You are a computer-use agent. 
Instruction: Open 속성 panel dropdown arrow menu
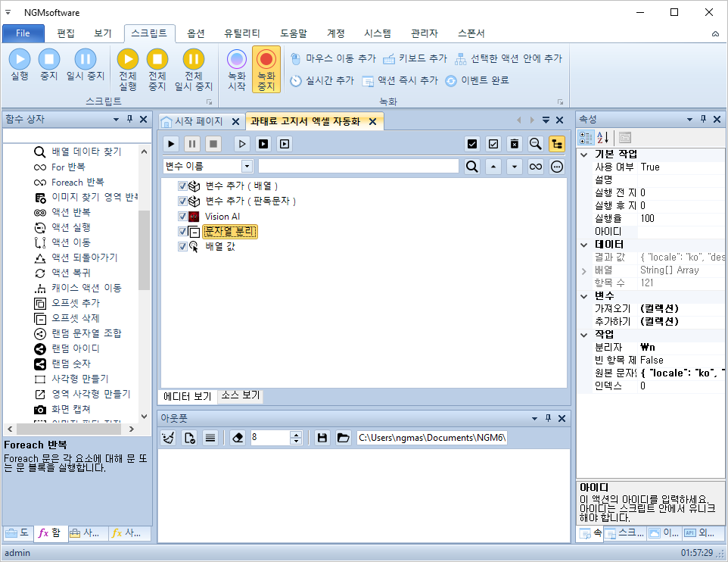689,120
